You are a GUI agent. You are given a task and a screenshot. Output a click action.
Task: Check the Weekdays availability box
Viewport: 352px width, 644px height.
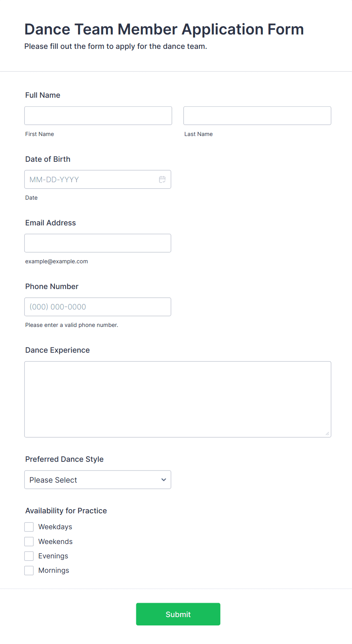coord(29,527)
